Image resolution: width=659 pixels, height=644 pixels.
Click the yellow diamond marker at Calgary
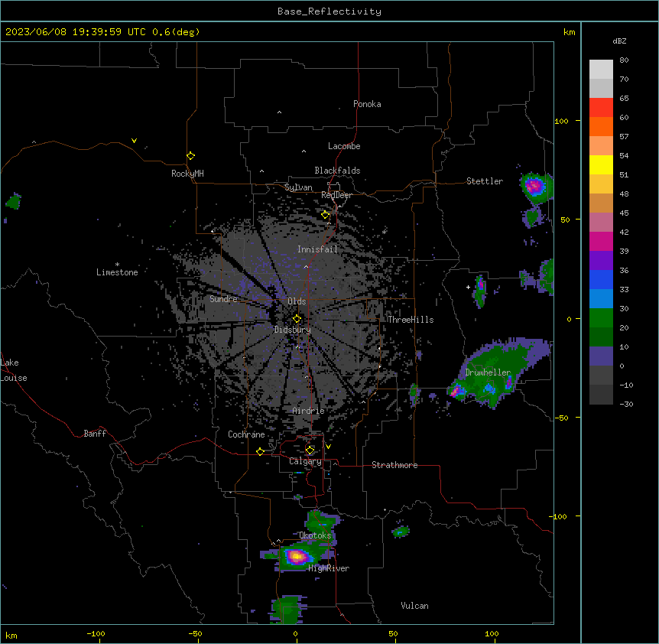(x=310, y=450)
